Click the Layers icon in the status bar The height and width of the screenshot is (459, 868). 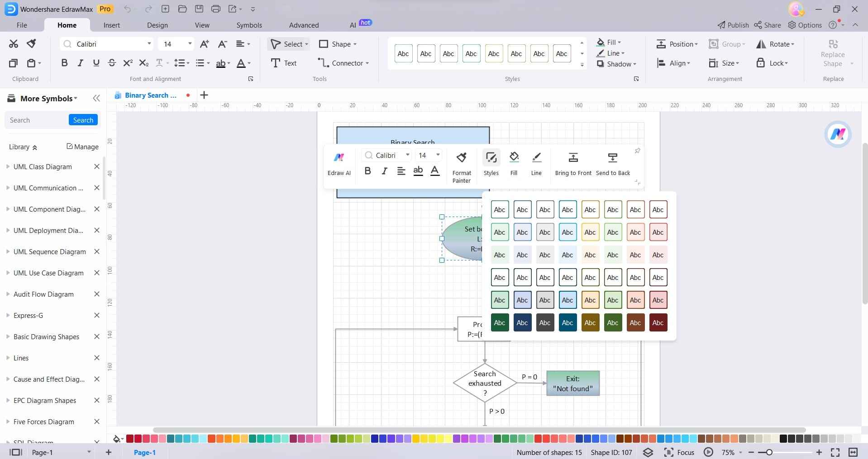[x=648, y=452]
